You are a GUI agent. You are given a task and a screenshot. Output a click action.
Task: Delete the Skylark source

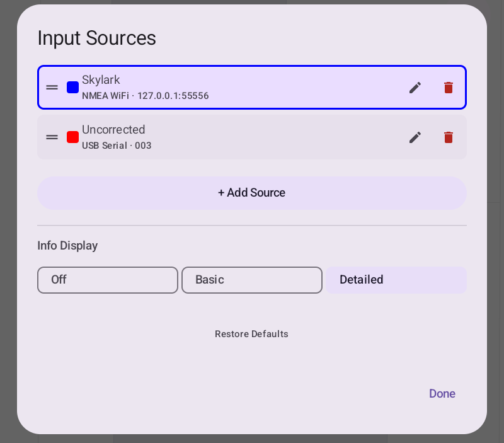449,88
